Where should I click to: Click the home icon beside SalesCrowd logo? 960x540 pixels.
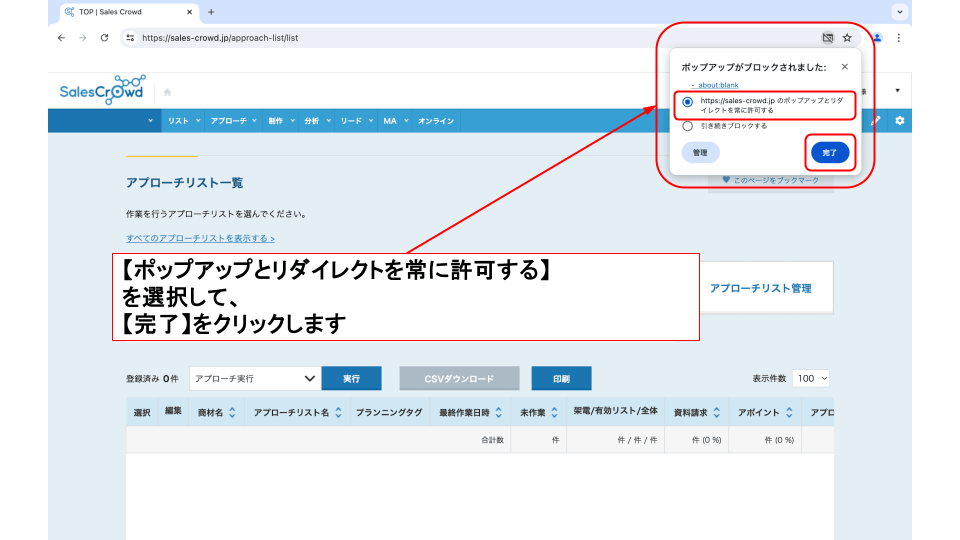(x=167, y=92)
